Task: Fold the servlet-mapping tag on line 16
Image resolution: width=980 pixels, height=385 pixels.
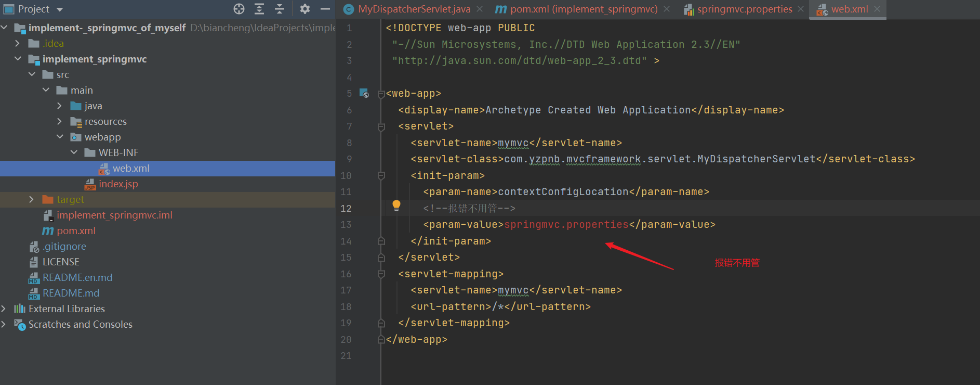Action: tap(381, 274)
